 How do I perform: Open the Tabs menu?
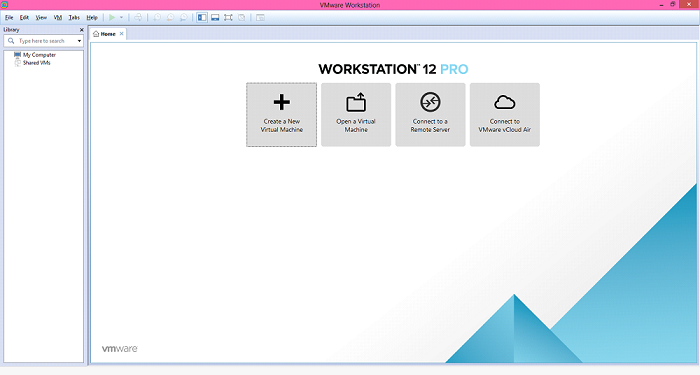[x=74, y=17]
